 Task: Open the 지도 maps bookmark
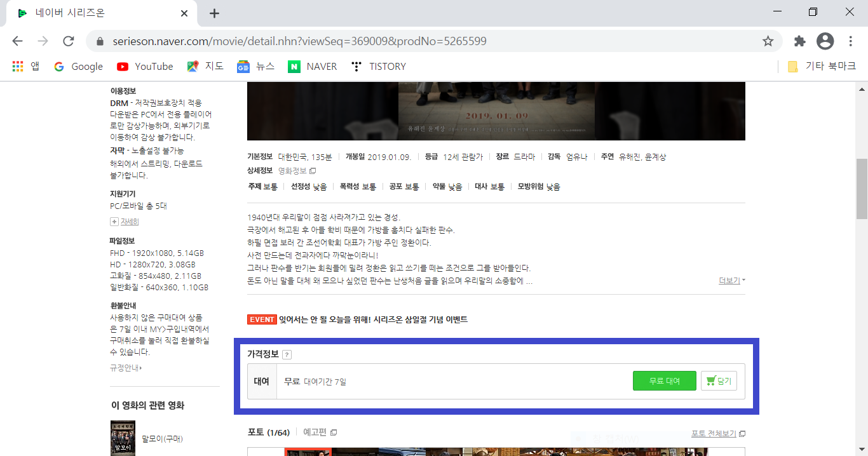205,66
